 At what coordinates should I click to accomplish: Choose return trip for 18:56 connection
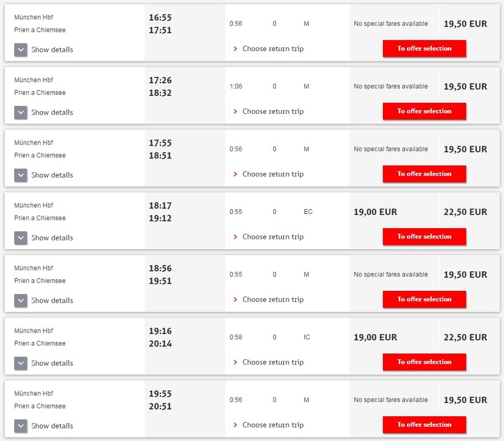272,300
